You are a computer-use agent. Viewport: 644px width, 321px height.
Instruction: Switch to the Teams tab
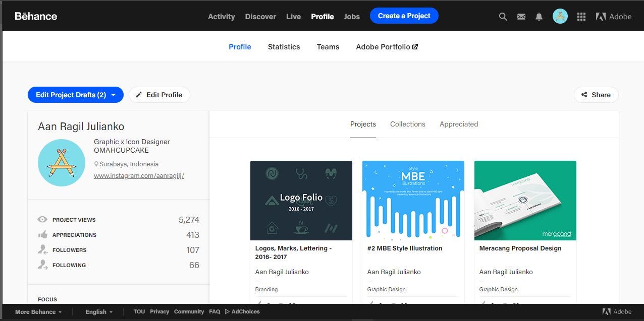pyautogui.click(x=328, y=47)
